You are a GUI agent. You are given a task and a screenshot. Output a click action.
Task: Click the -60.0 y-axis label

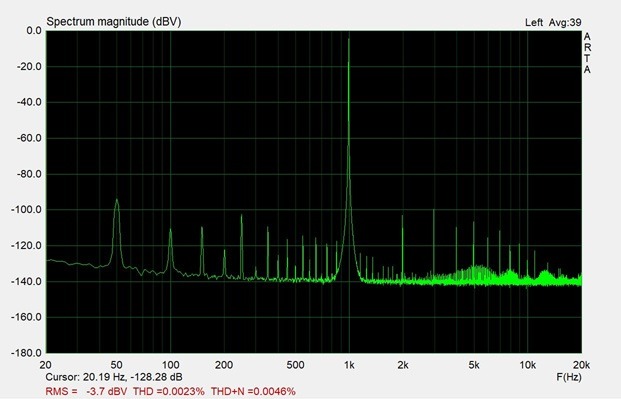(x=29, y=138)
